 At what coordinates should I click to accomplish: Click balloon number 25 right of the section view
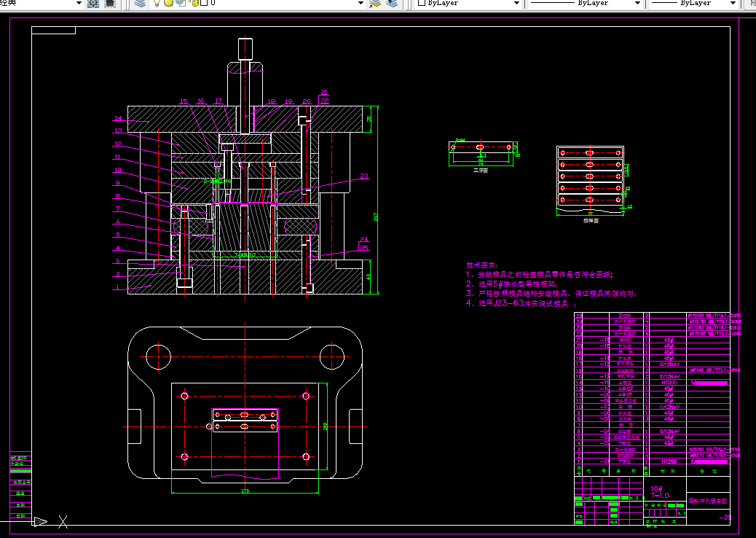(x=364, y=248)
